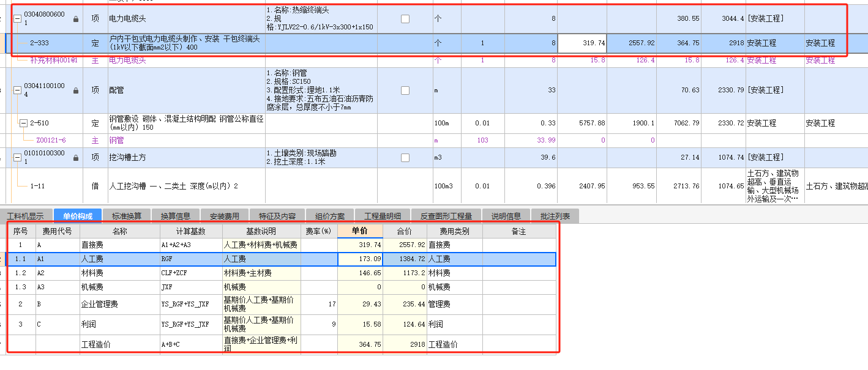The width and height of the screenshot is (868, 370).
Task: Click the lock icon on row 030411001004
Action: click(x=76, y=91)
